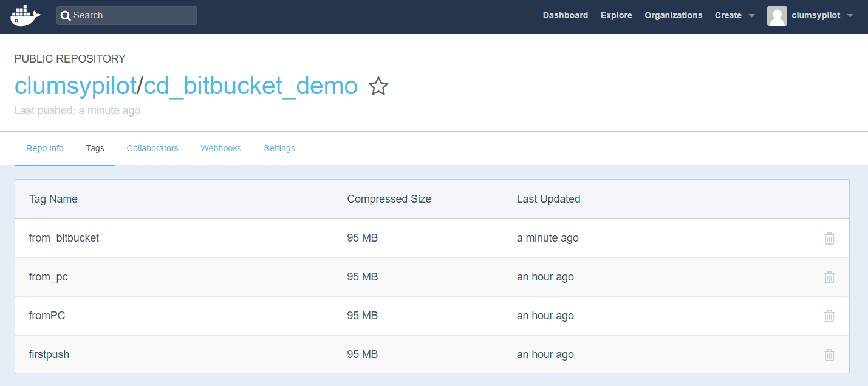Open the Explore page

tap(616, 15)
